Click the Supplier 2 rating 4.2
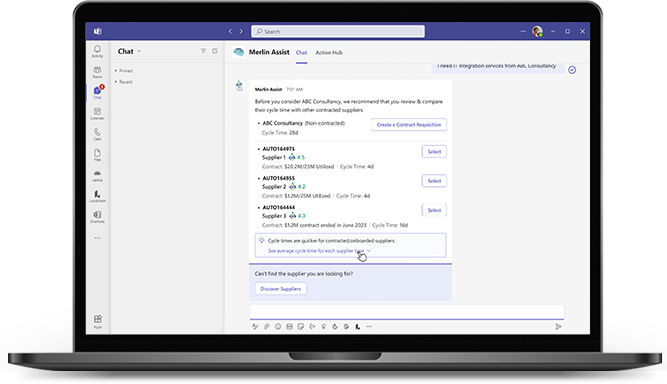This screenshot has height=384, width=667. point(298,187)
